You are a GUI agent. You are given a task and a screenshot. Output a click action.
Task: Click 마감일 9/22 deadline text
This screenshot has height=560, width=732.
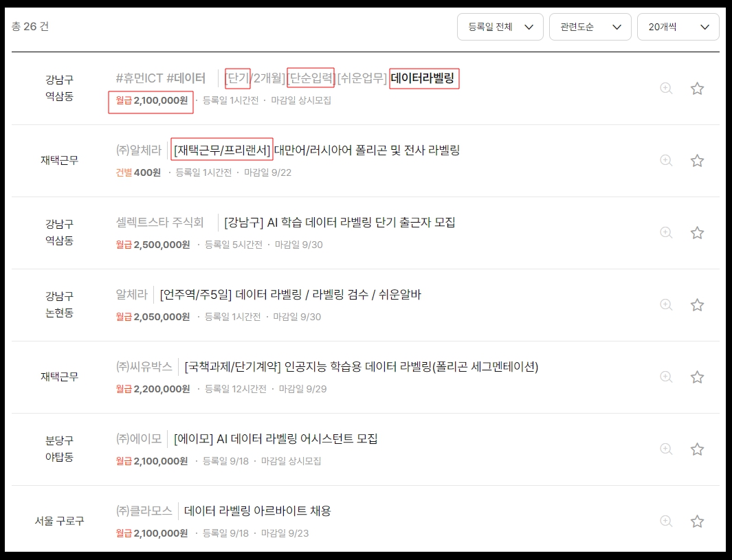click(x=267, y=172)
